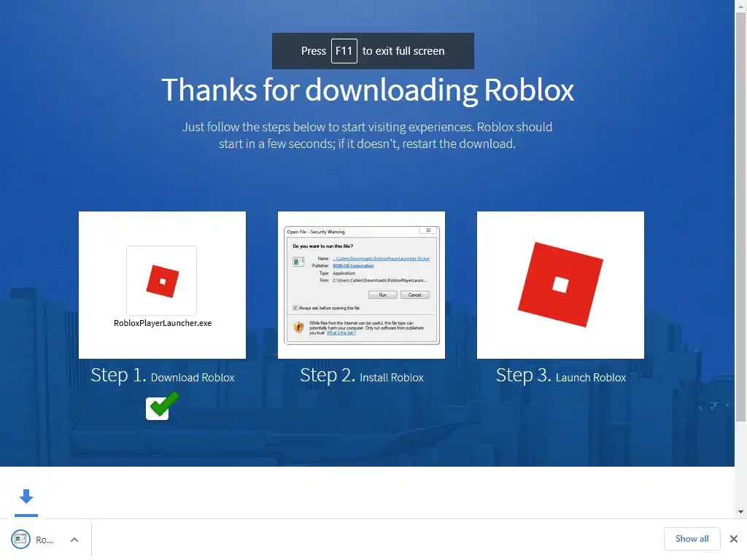Click the ROBLOX Corporation publisher link
Screen dimensions: 747x560
coord(353,265)
